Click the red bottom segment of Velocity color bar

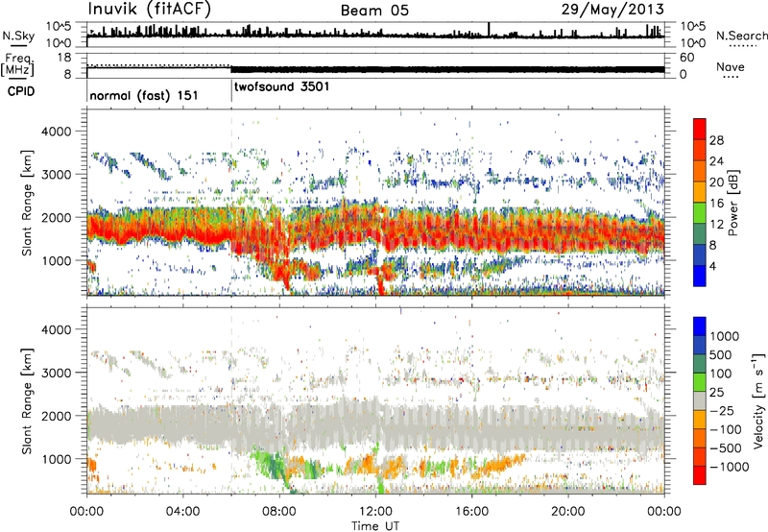click(700, 475)
